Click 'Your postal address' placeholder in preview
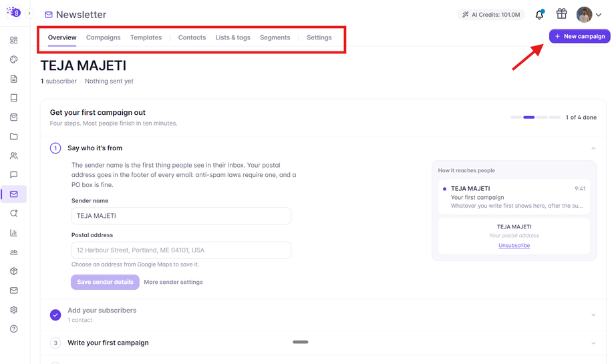 (x=514, y=236)
